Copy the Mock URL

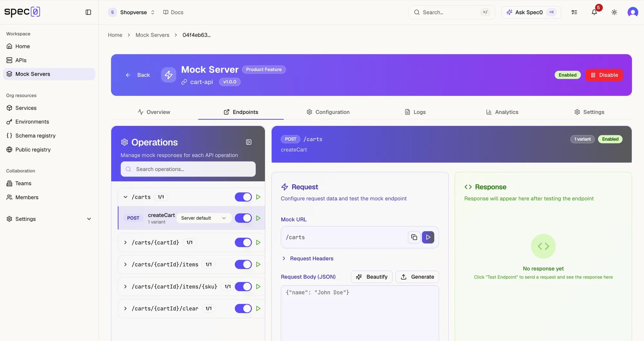414,237
